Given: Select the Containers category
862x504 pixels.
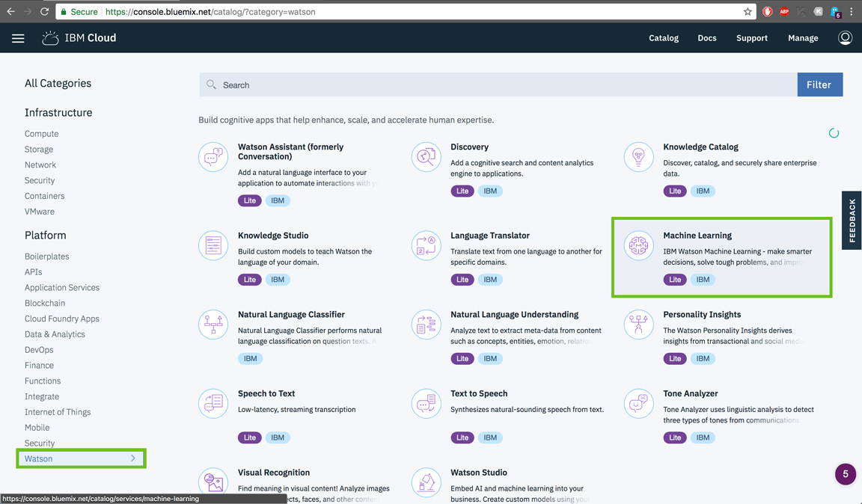Looking at the screenshot, I should [x=45, y=196].
